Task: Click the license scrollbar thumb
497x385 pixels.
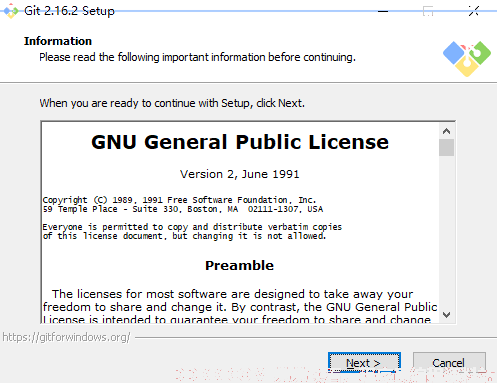Action: click(x=446, y=147)
